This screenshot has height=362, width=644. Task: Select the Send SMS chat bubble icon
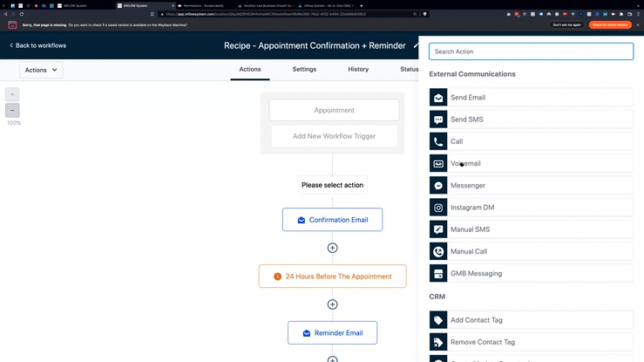coord(438,120)
